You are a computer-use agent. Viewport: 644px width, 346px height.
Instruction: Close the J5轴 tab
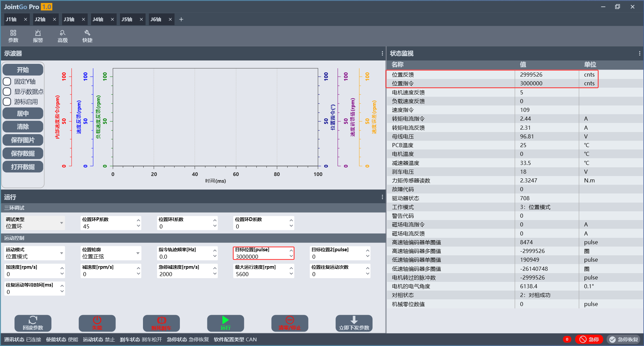141,19
